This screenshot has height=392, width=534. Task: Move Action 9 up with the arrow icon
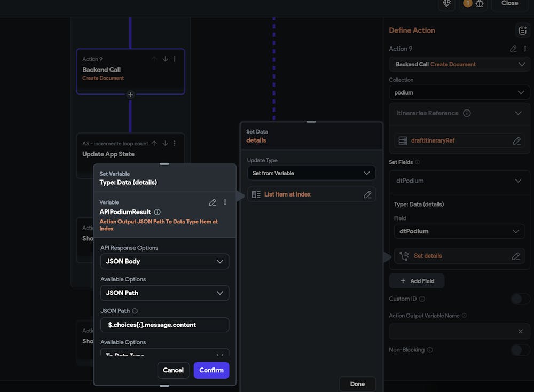pyautogui.click(x=154, y=59)
